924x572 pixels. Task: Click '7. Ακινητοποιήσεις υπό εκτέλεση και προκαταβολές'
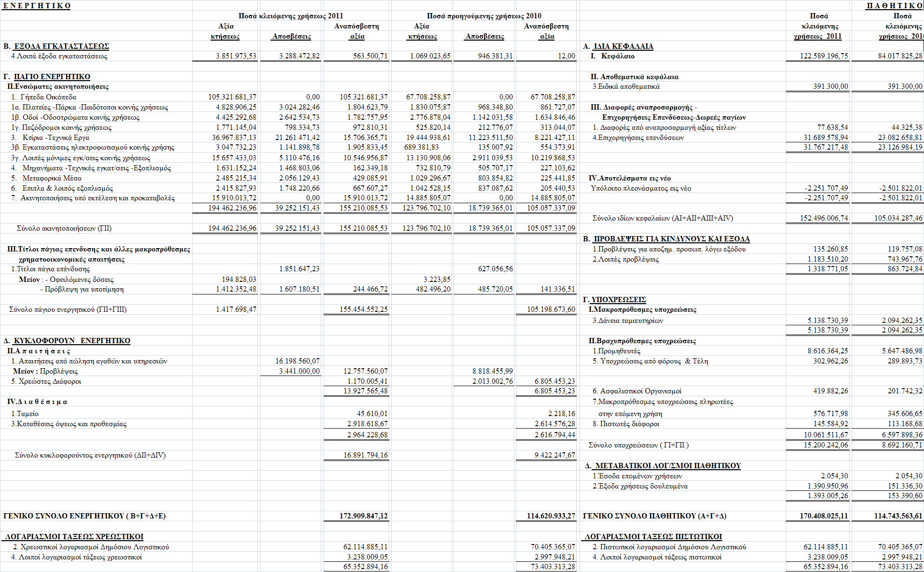[x=93, y=198]
